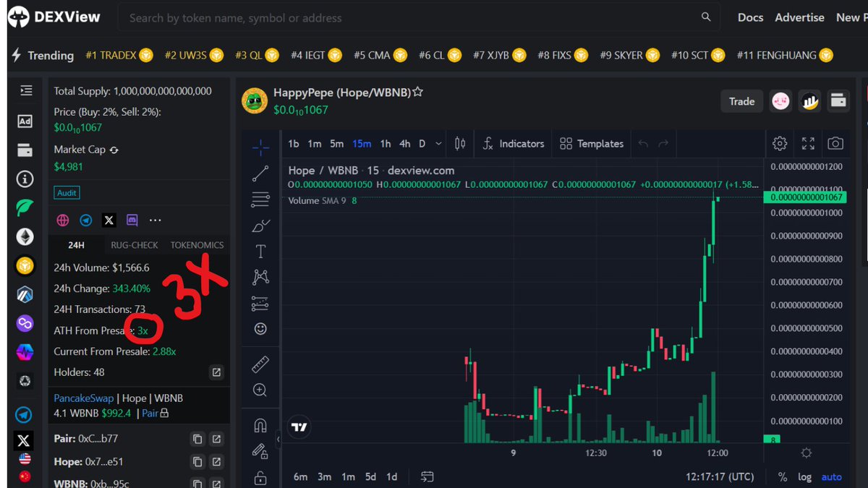This screenshot has height=488, width=868.
Task: Select the Arbitrum chain icon
Action: (x=25, y=294)
